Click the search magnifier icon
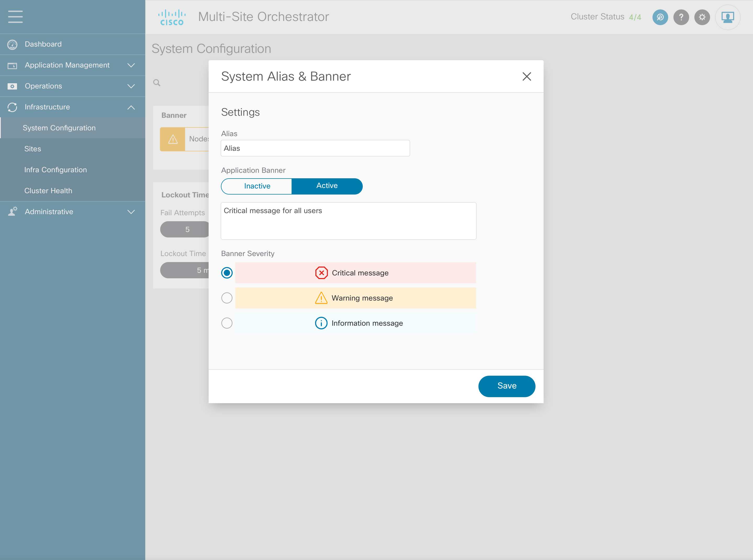 point(157,83)
